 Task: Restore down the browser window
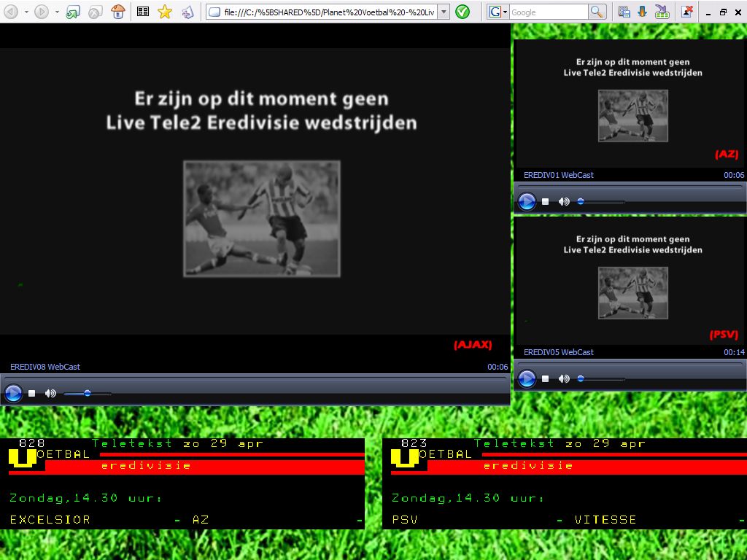click(x=723, y=12)
